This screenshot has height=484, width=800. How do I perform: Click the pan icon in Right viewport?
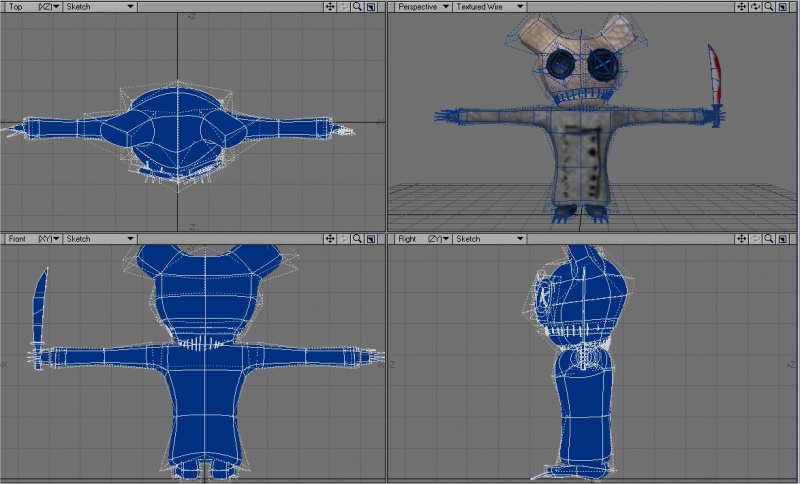742,239
